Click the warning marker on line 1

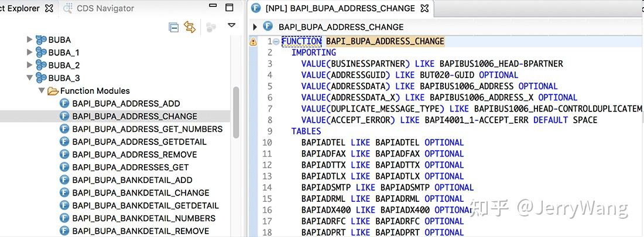(x=254, y=42)
